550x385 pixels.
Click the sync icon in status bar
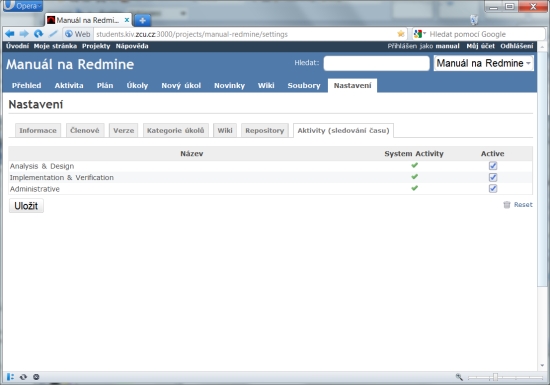pos(23,377)
